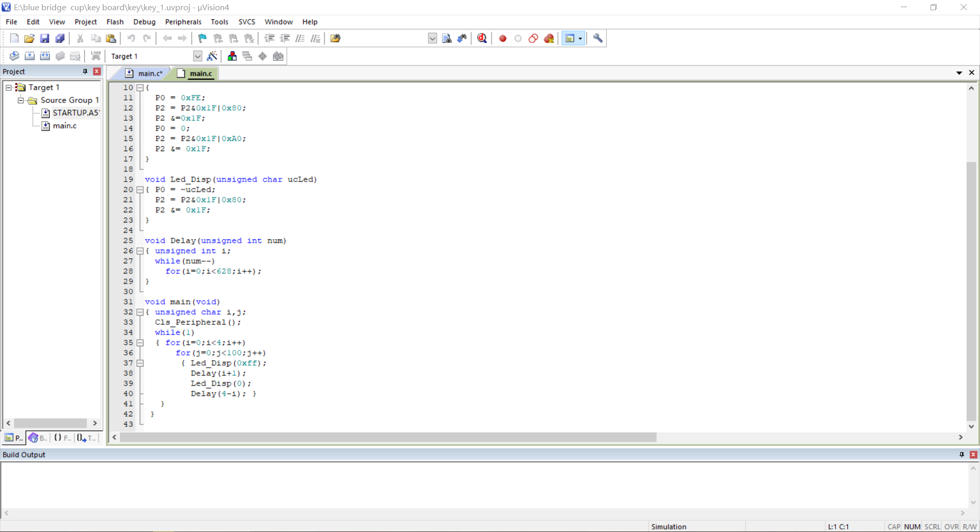Pin the Build Output panel

pyautogui.click(x=962, y=454)
